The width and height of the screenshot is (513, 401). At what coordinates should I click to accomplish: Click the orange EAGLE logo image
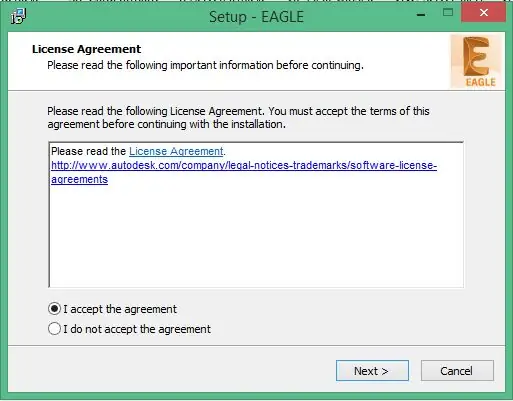click(x=476, y=61)
